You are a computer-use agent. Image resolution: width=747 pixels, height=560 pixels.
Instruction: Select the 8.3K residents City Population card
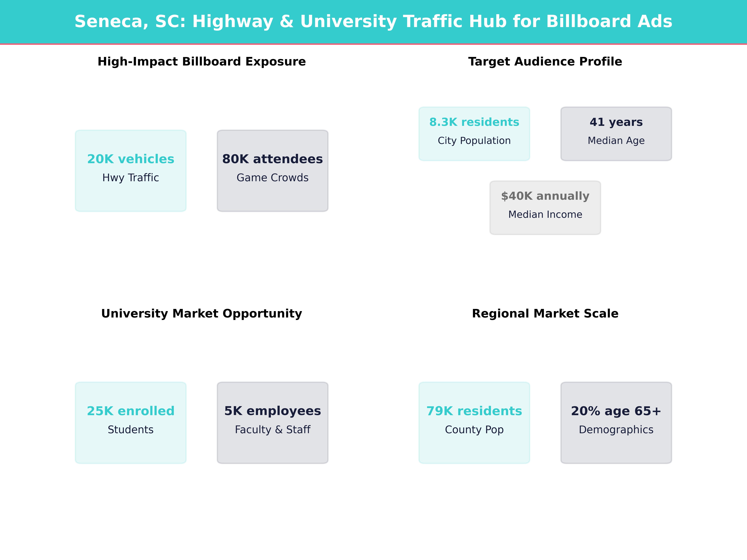[x=474, y=133]
